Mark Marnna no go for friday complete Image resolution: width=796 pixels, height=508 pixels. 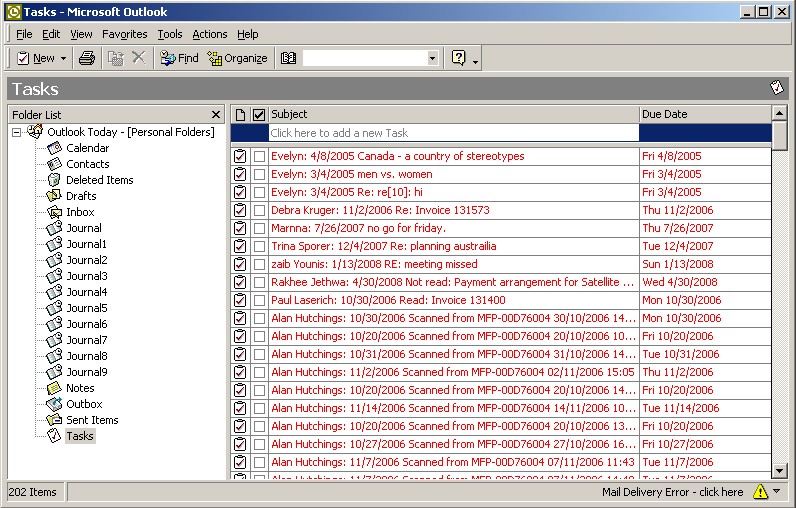(259, 228)
